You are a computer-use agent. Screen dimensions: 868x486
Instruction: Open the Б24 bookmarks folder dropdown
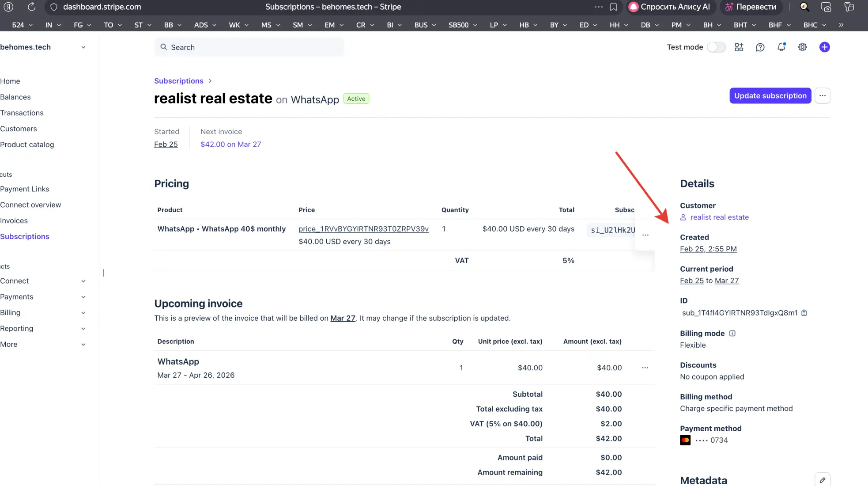coord(22,25)
